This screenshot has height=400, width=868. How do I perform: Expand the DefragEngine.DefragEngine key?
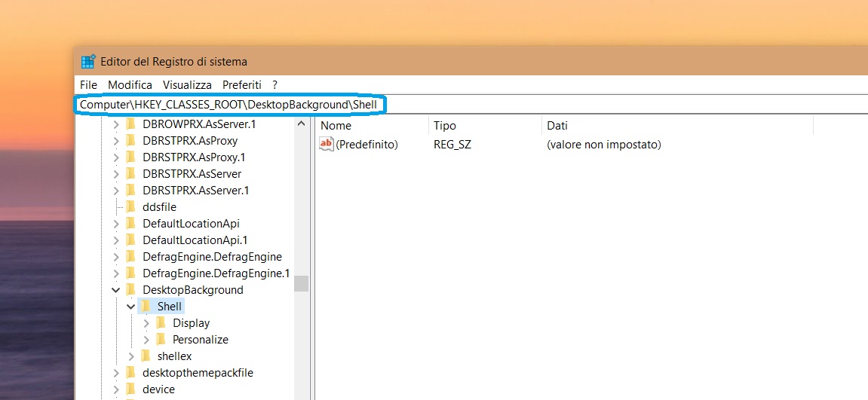click(115, 258)
